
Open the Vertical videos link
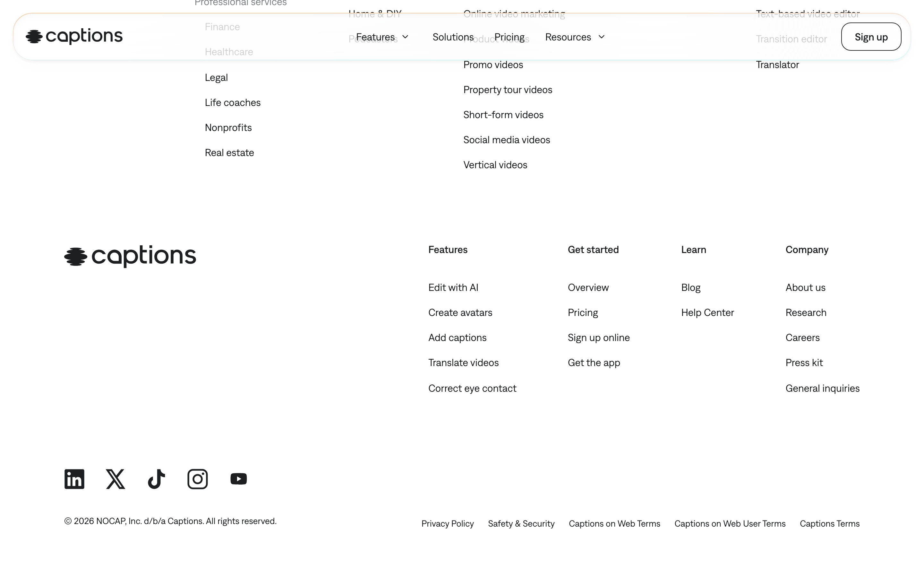(x=495, y=165)
